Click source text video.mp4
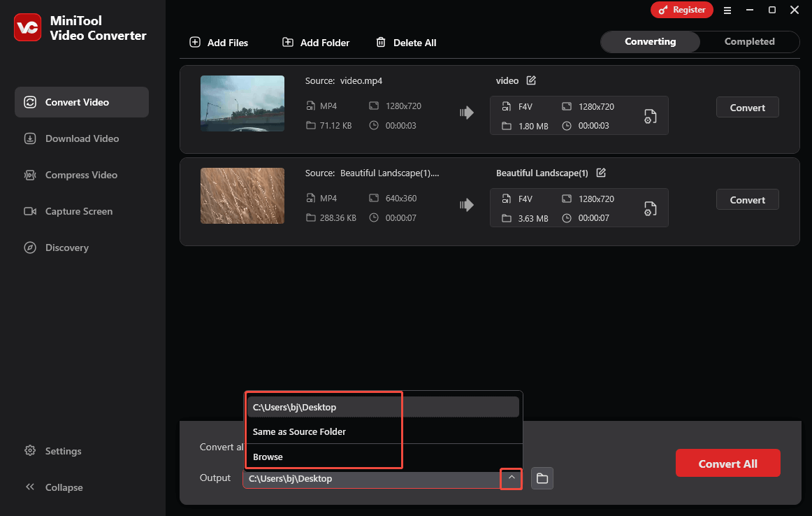This screenshot has height=516, width=812. point(361,81)
